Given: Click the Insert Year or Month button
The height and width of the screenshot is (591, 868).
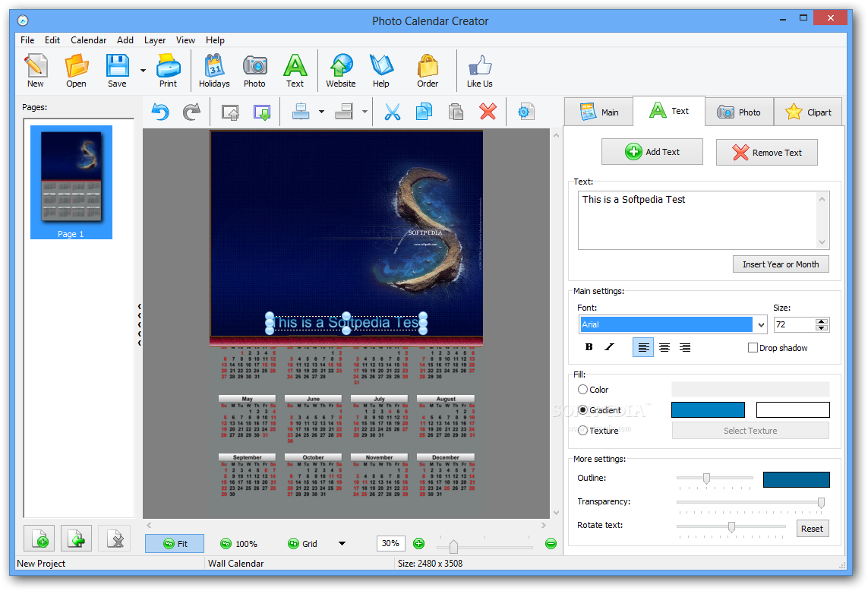Looking at the screenshot, I should coord(780,264).
